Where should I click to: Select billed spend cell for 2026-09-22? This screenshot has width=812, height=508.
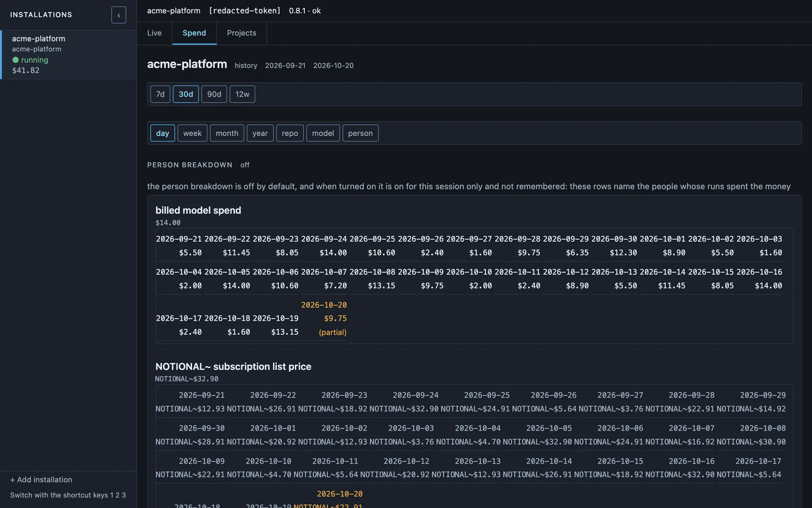click(x=227, y=246)
